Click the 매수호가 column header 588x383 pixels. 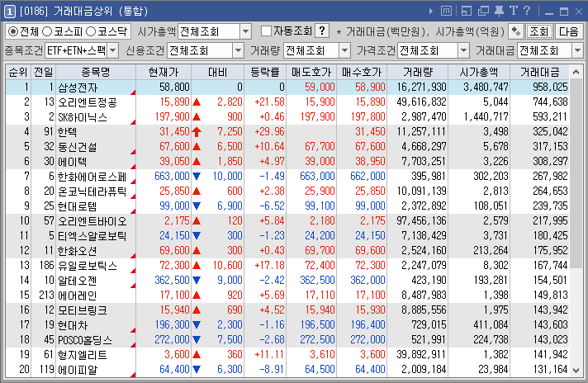point(362,72)
